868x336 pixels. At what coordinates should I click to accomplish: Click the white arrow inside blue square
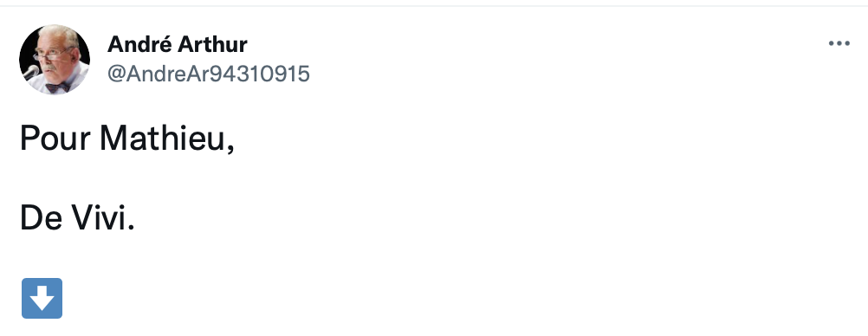click(x=42, y=299)
